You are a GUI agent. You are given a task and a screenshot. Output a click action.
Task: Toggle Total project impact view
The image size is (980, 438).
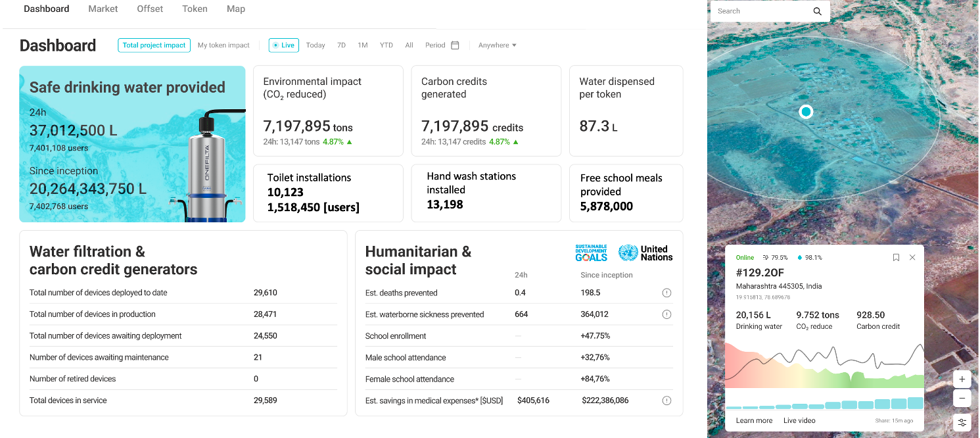click(154, 45)
